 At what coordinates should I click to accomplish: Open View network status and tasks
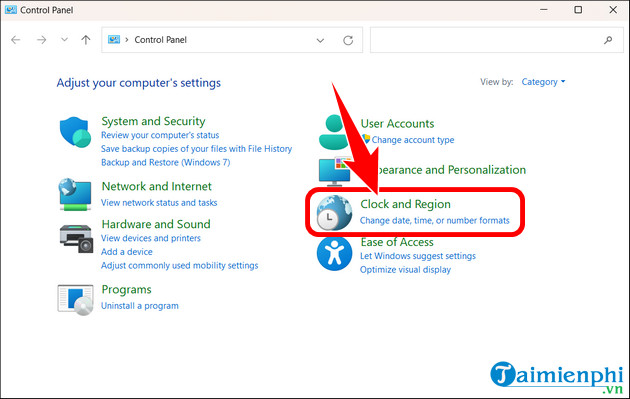[x=159, y=203]
